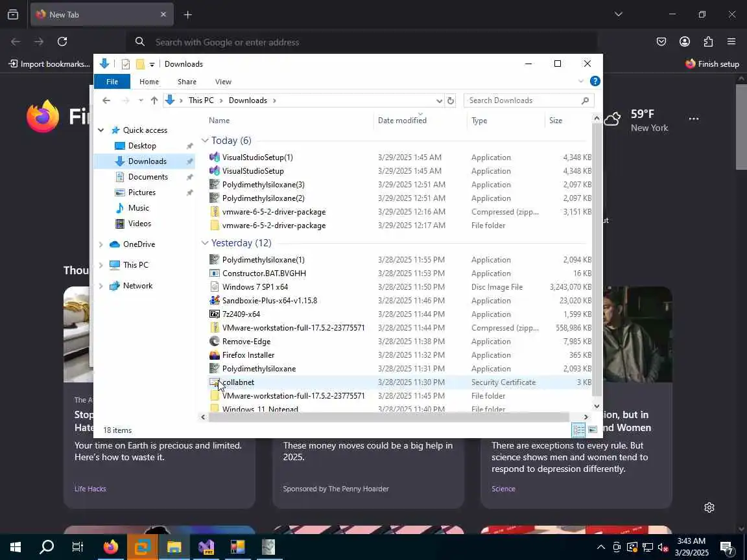747x560 pixels.
Task: Click the Properties quick access toolbar icon
Action: [x=126, y=64]
